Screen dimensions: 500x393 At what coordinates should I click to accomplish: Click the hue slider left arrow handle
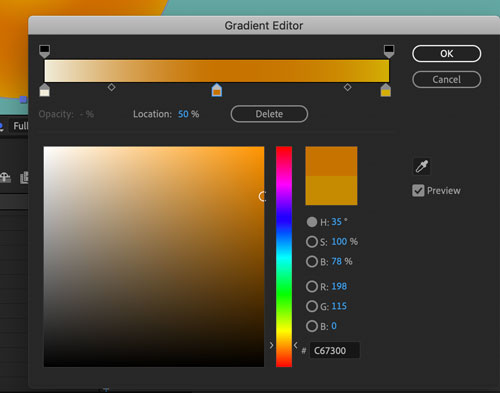click(271, 345)
